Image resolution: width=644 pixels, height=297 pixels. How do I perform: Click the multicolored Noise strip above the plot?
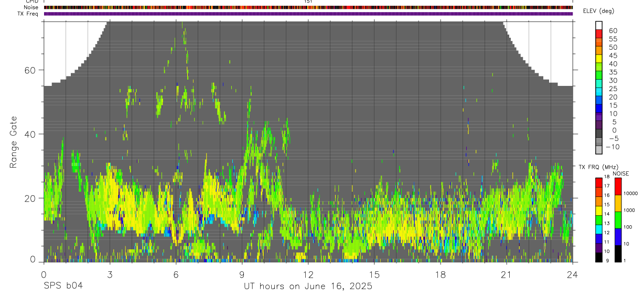(308, 7)
